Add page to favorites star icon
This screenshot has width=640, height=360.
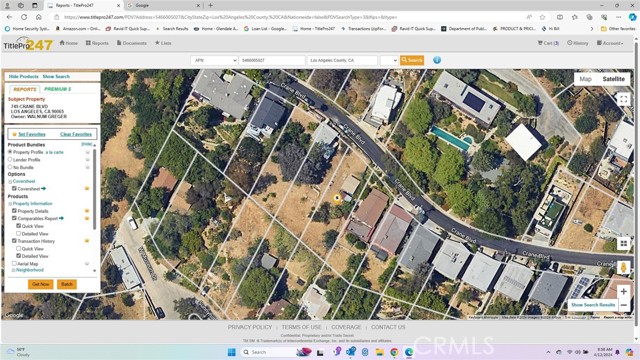[542, 17]
